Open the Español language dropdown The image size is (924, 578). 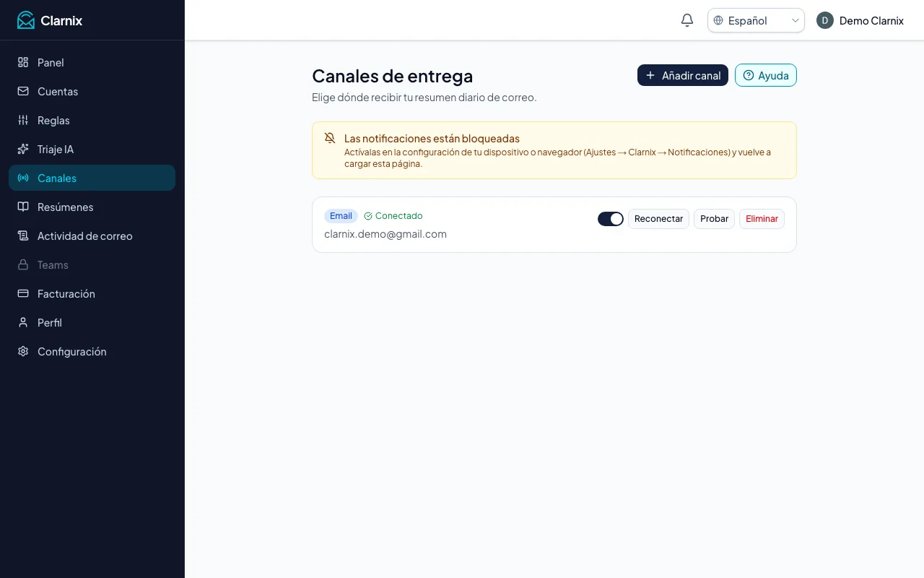(x=756, y=20)
